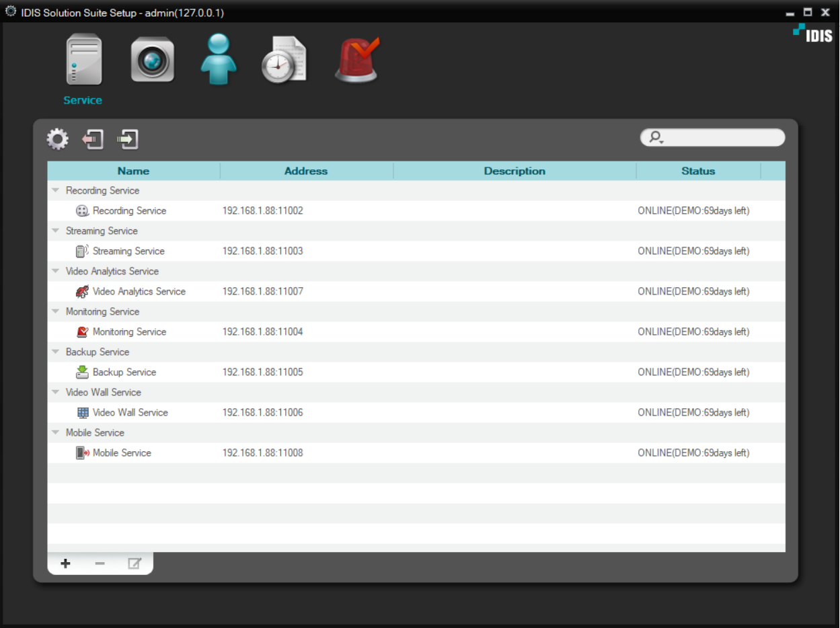The image size is (840, 628).
Task: Click the settings gear icon
Action: coord(58,139)
